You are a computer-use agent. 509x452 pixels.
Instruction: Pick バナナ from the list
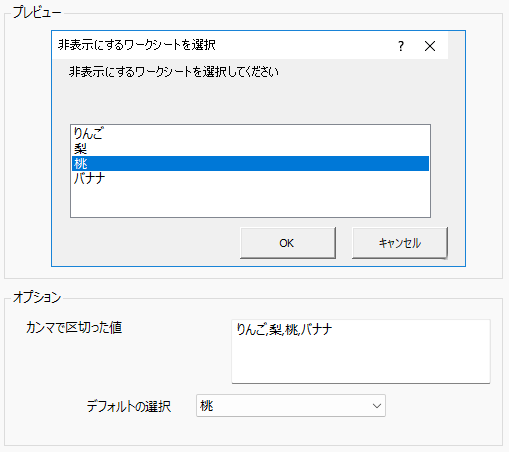[x=250, y=178]
